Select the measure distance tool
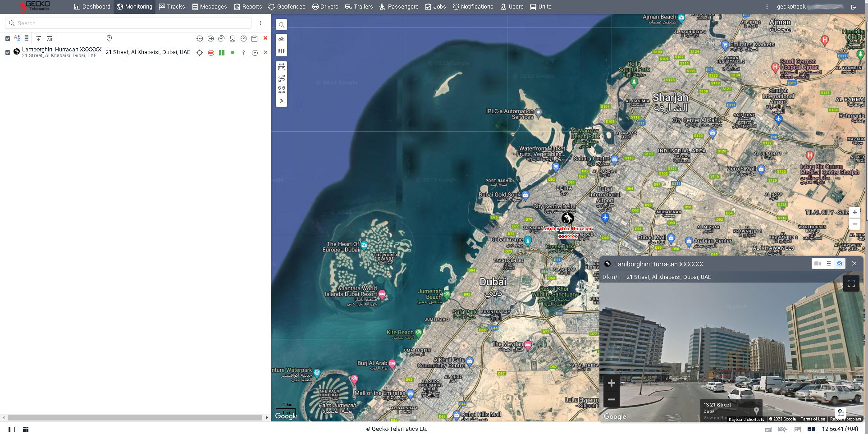 pos(281,66)
